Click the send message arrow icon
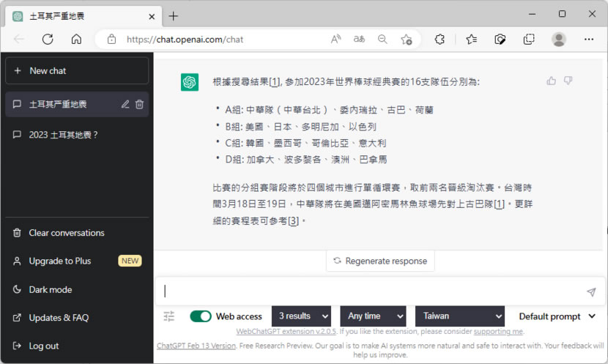608x364 pixels. click(591, 292)
